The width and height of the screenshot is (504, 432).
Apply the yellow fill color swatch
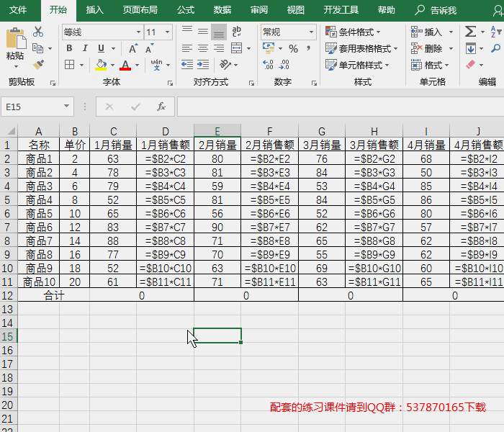click(x=101, y=65)
